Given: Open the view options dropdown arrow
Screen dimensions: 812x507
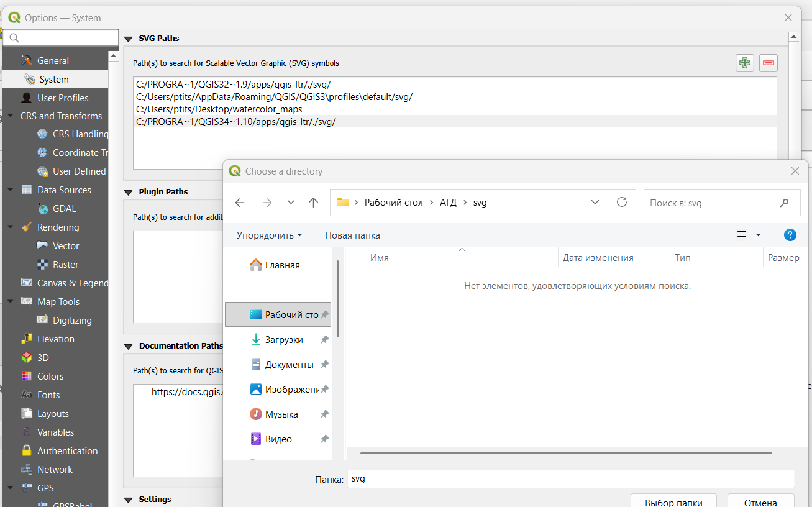Looking at the screenshot, I should [758, 235].
